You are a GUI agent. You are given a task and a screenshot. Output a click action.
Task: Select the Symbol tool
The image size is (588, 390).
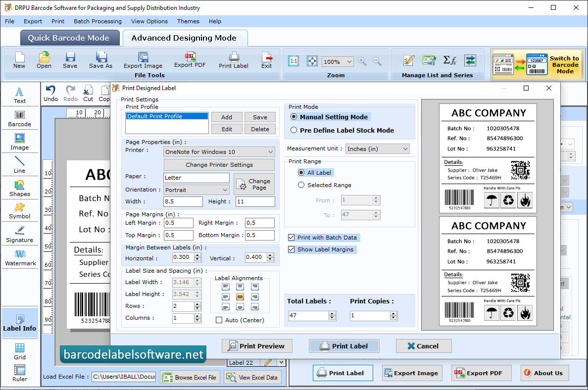click(19, 211)
